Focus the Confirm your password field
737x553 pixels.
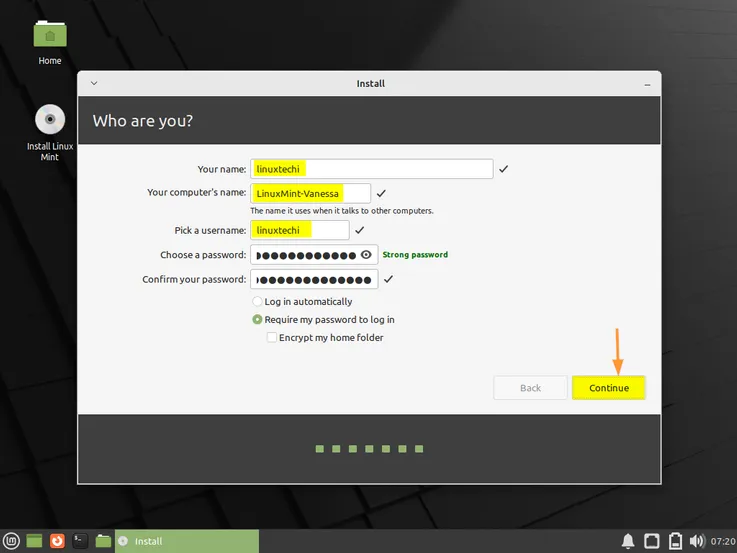coord(314,279)
